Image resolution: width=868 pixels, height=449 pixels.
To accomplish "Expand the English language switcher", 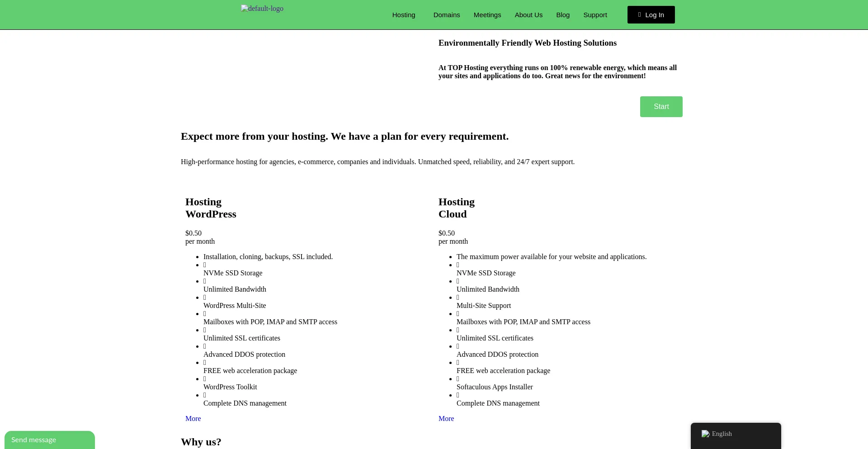I will pyautogui.click(x=736, y=434).
